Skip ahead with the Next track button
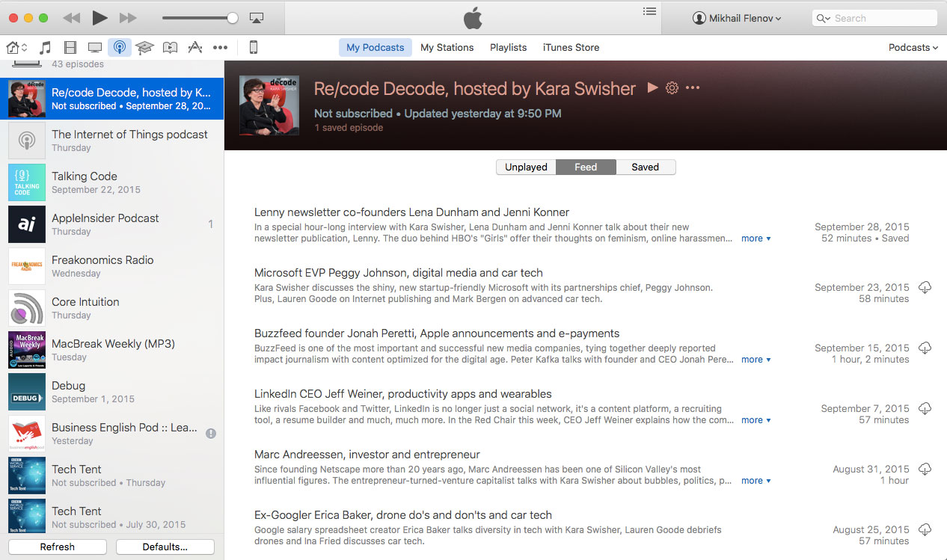This screenshot has width=947, height=560. (x=128, y=18)
